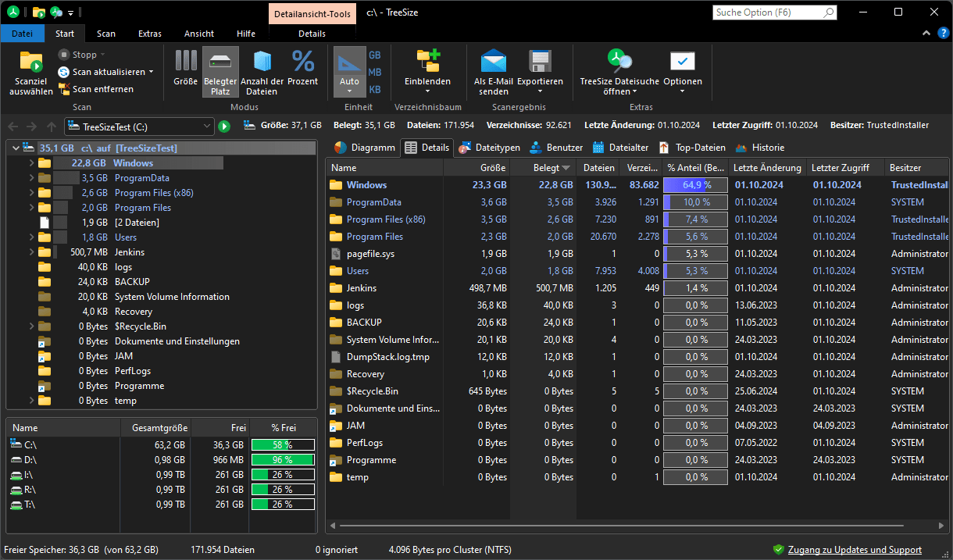Expand the Jenkins tree node
This screenshot has height=560, width=953.
pos(31,252)
